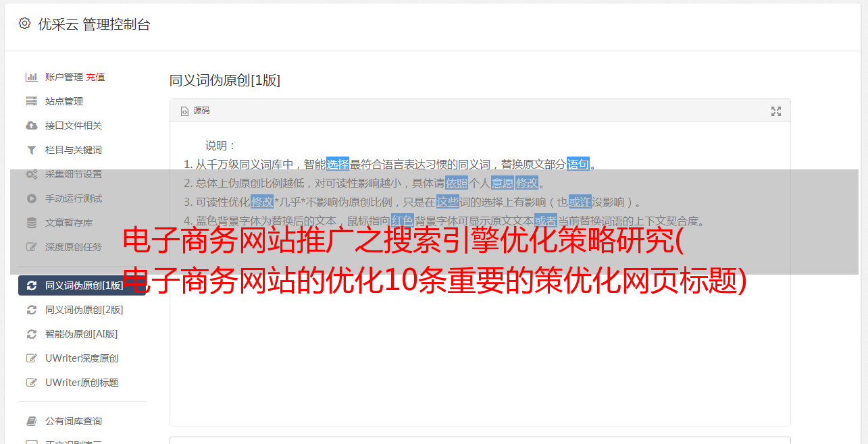Open the 同义词伪原创[1版] menu item
Image resolution: width=868 pixels, height=444 pixels.
[82, 285]
